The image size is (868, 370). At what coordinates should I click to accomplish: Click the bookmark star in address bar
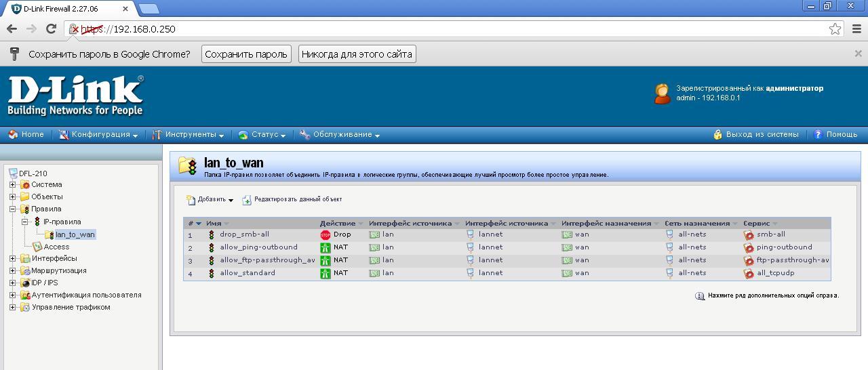(x=835, y=29)
